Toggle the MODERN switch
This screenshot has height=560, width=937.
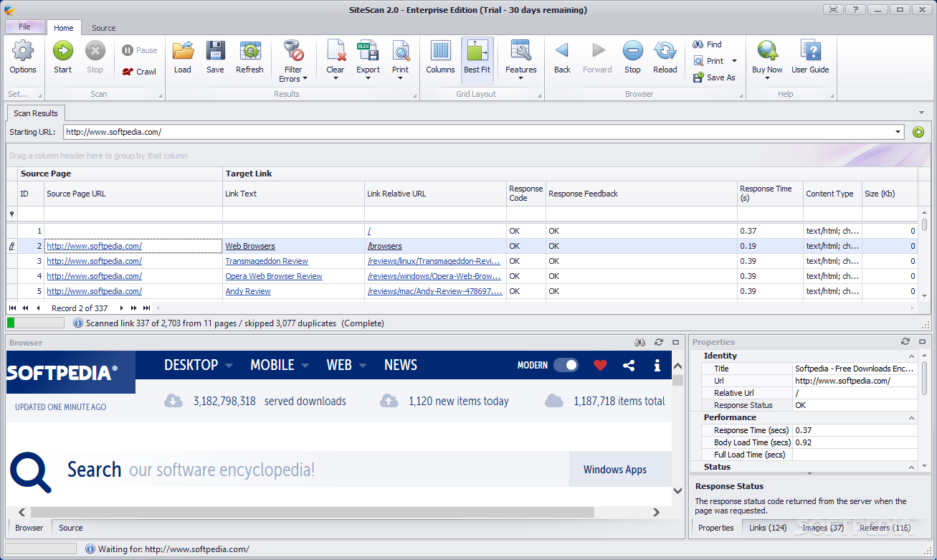566,365
